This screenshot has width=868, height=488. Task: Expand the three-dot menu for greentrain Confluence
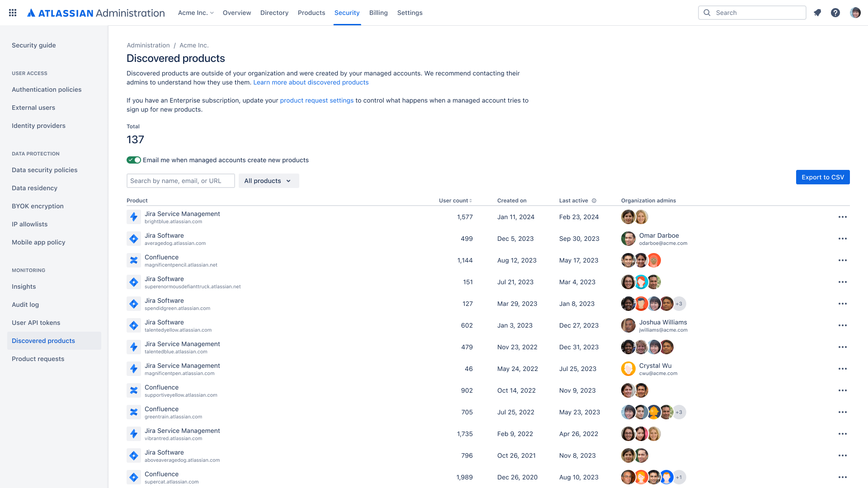[842, 412]
